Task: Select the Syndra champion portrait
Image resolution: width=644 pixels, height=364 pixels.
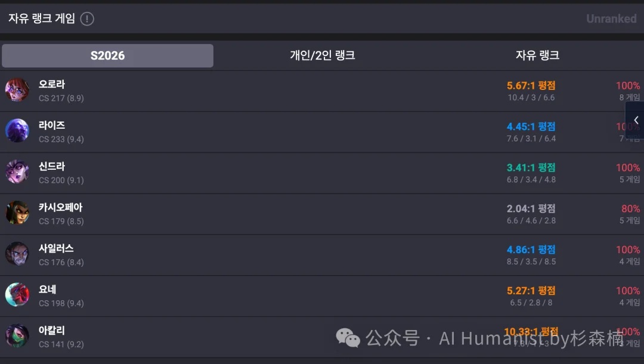Action: coord(17,172)
